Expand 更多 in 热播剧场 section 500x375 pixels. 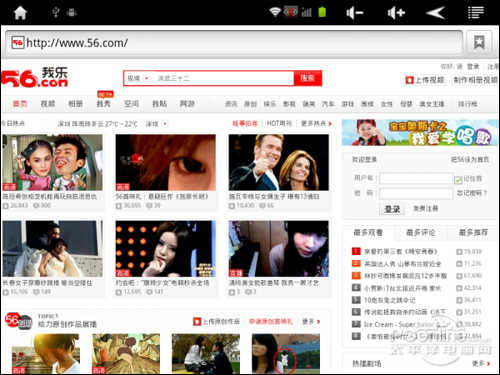point(481,363)
